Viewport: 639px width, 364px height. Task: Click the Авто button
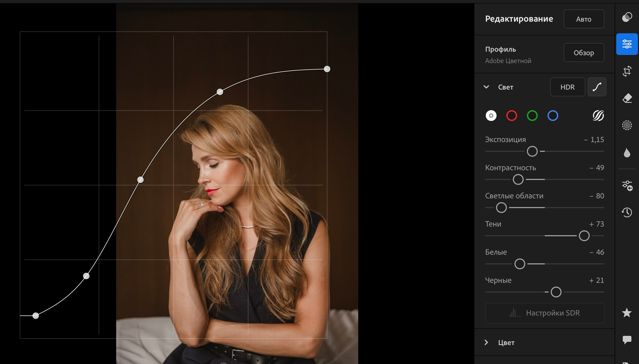(x=584, y=19)
